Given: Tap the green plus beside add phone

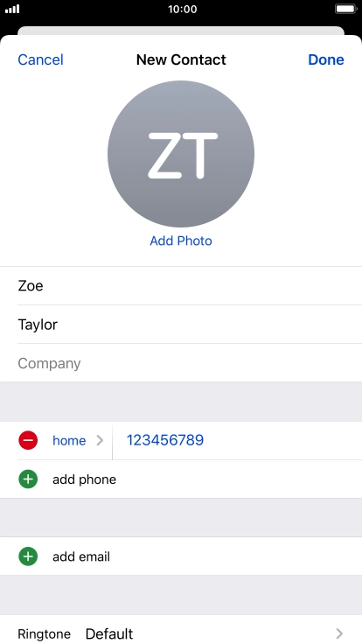Looking at the screenshot, I should click(28, 479).
